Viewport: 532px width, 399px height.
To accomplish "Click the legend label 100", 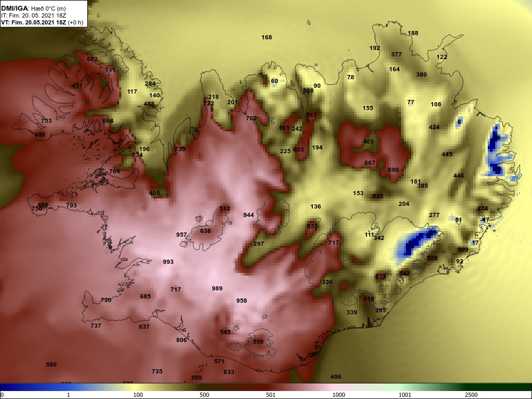I will 138,395.
